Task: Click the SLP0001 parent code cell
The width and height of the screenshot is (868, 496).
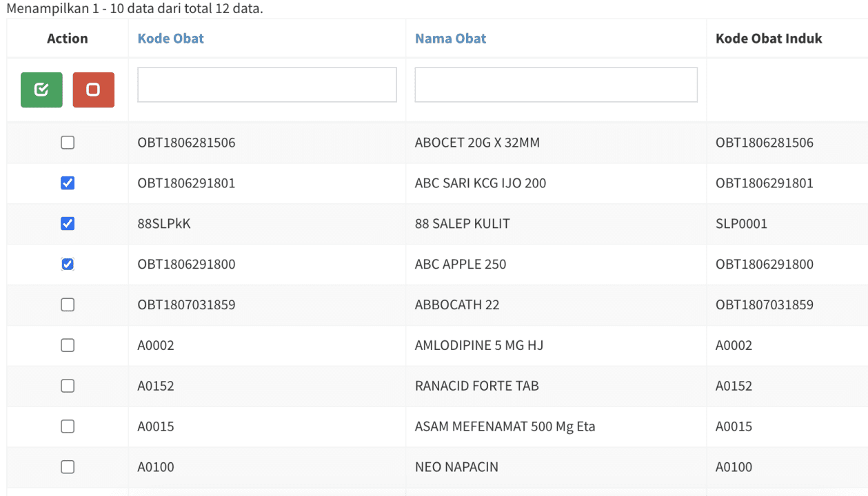Action: click(x=741, y=224)
